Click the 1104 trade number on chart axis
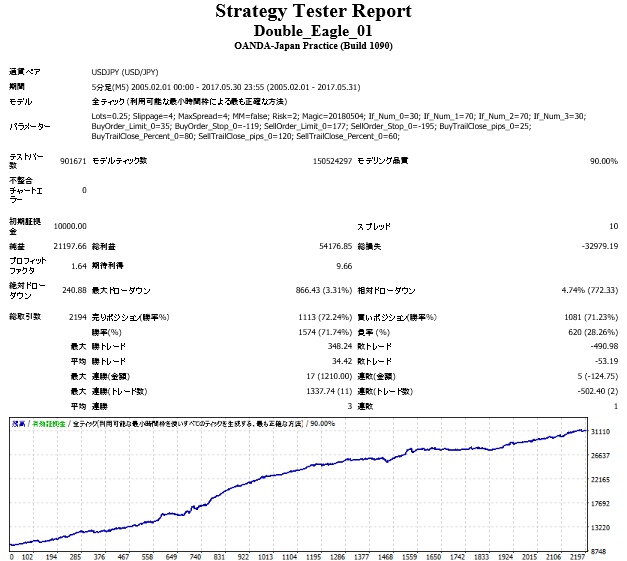 pos(290,557)
